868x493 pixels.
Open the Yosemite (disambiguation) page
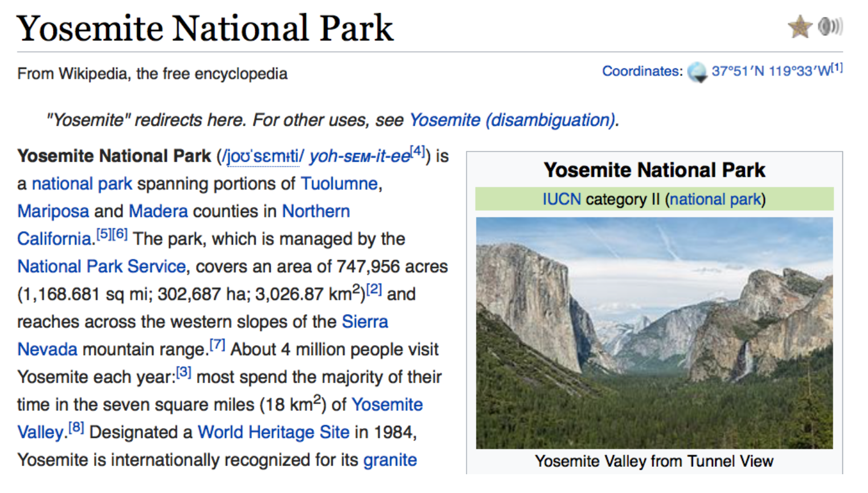(x=511, y=120)
